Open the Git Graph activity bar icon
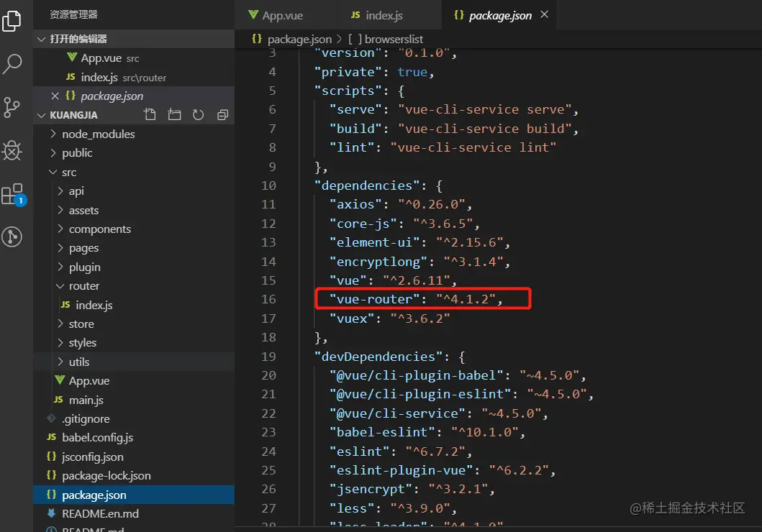 [x=12, y=237]
